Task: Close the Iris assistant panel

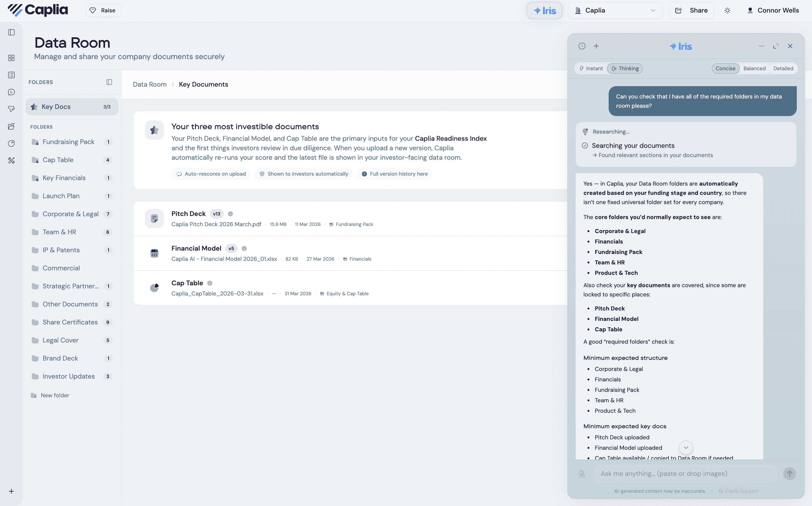Action: (790, 46)
